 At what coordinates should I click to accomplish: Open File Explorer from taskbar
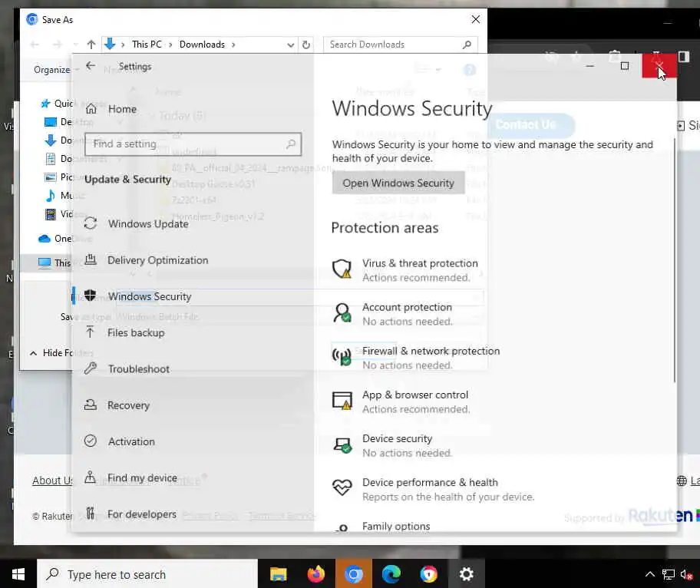point(278,574)
